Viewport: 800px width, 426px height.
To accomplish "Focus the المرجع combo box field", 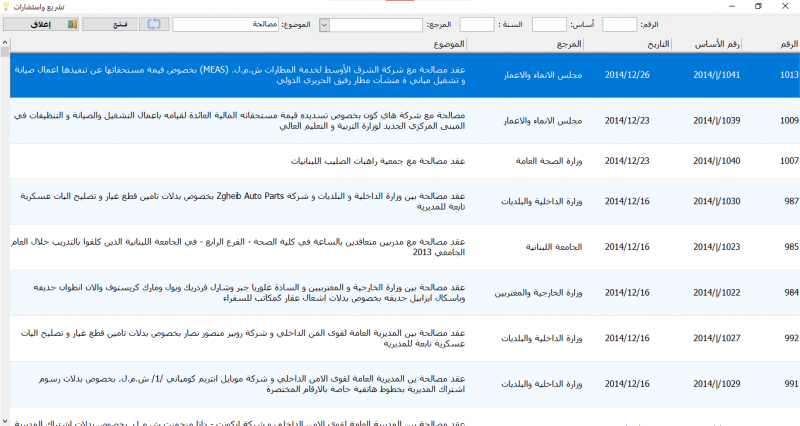I will pyautogui.click(x=376, y=24).
